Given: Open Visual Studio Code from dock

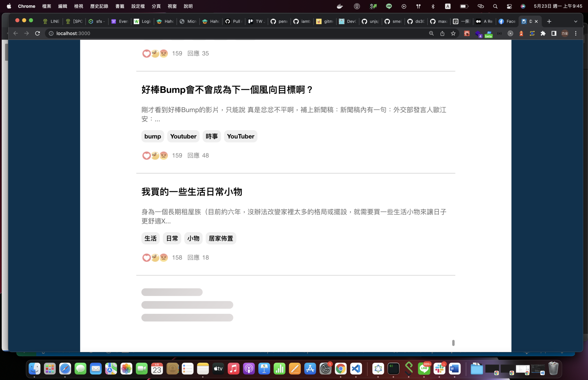Looking at the screenshot, I should tap(356, 368).
